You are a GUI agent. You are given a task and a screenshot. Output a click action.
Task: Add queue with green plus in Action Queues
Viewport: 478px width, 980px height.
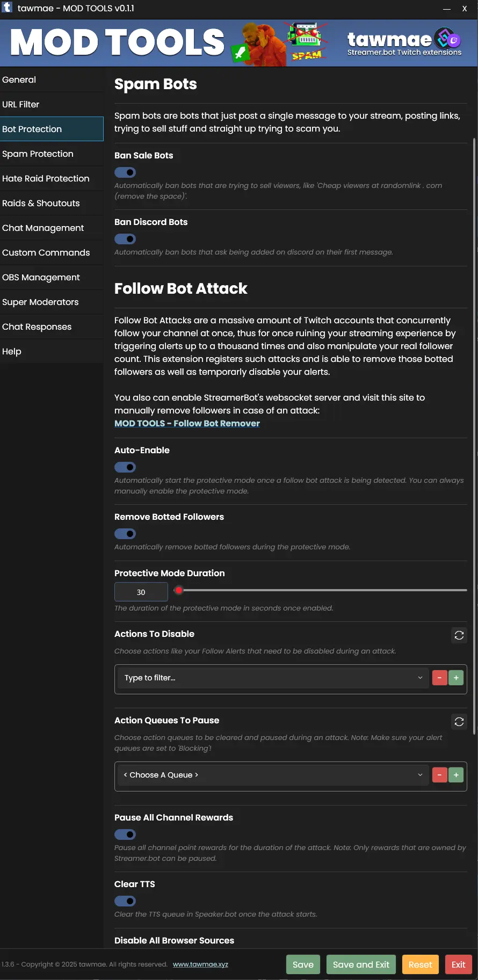point(456,775)
